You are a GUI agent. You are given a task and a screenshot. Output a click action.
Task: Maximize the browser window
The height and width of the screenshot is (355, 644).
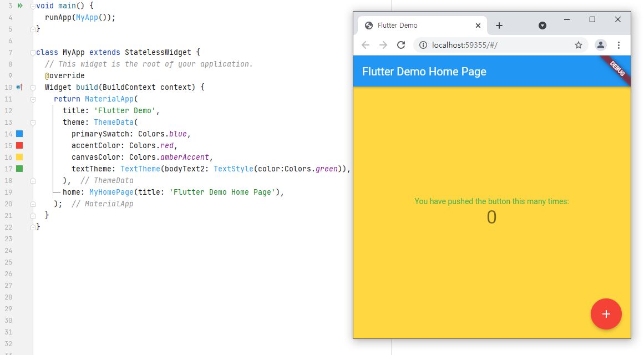pos(592,19)
